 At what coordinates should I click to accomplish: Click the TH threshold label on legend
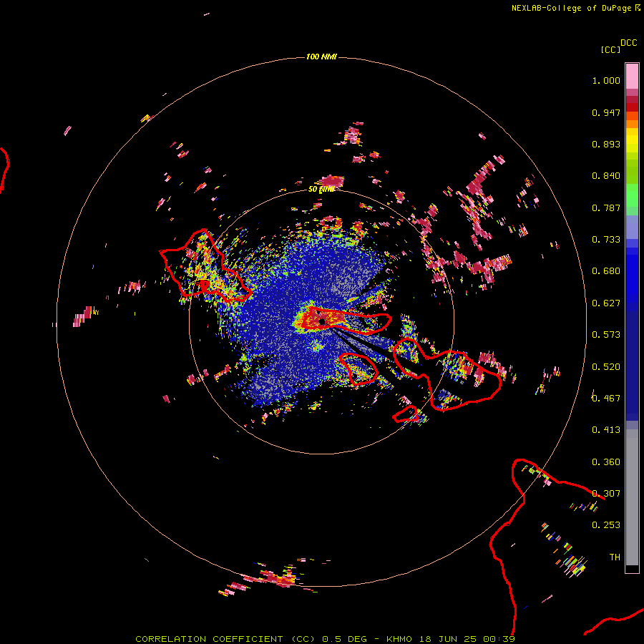[x=615, y=557]
